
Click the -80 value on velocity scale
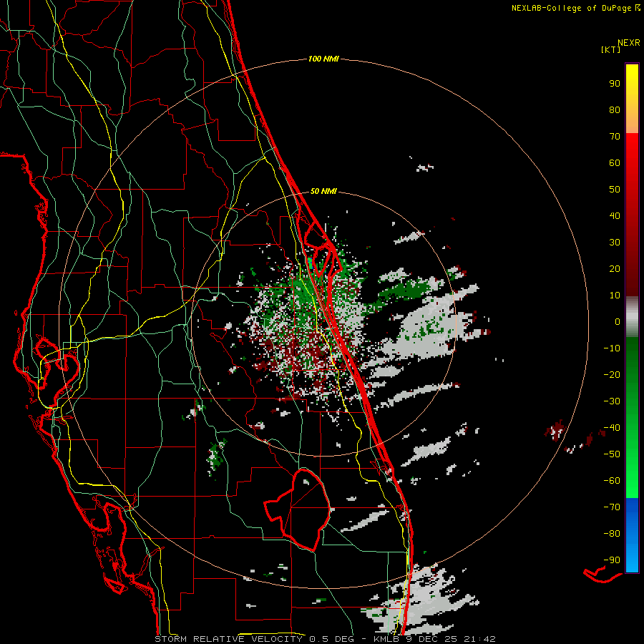[612, 533]
